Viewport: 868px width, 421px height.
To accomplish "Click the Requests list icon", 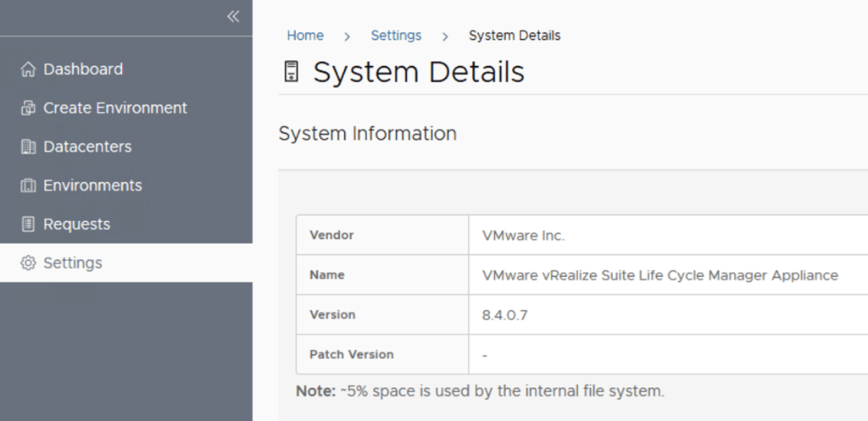I will point(28,224).
